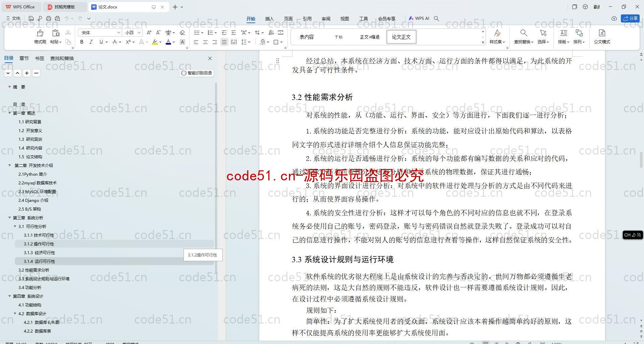
Task: Click the cloud upload icon near Share
Action: [x=614, y=18]
